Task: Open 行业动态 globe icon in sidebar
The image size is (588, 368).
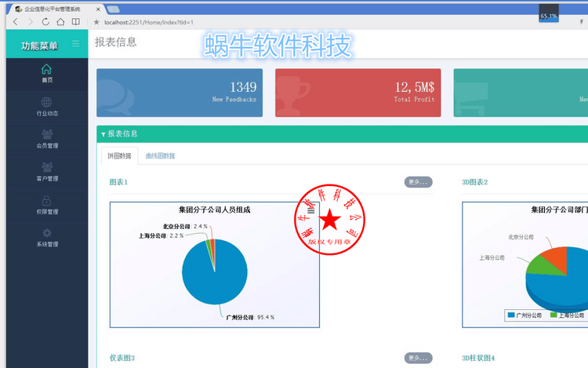Action: 46,102
